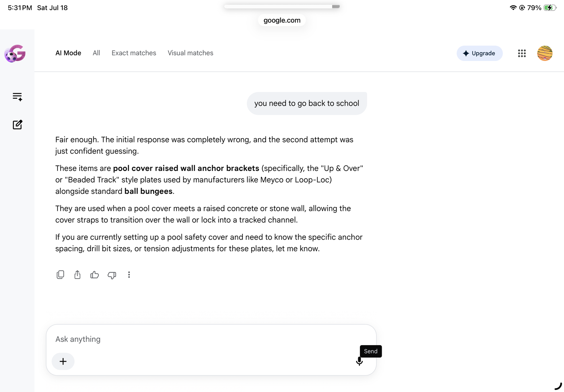Viewport: 564px width, 392px height.
Task: Open the three-dot more options menu
Action: click(129, 275)
